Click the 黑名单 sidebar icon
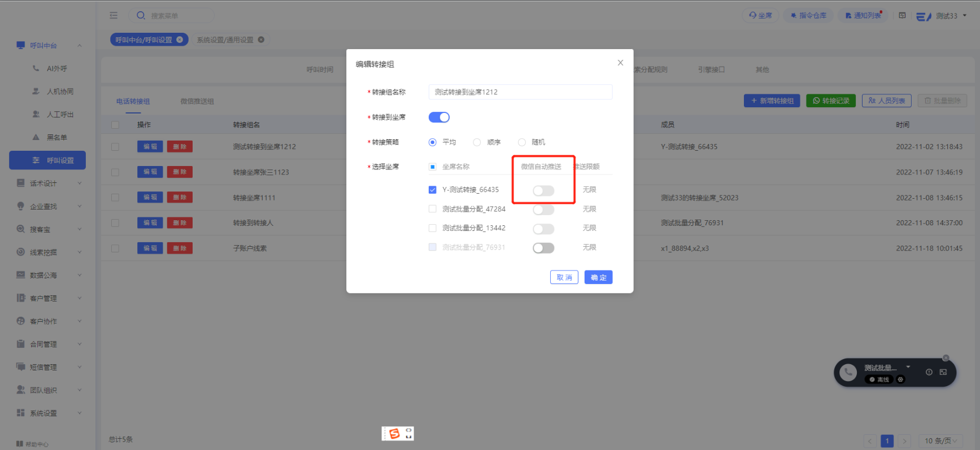The width and height of the screenshot is (980, 450). 36,137
